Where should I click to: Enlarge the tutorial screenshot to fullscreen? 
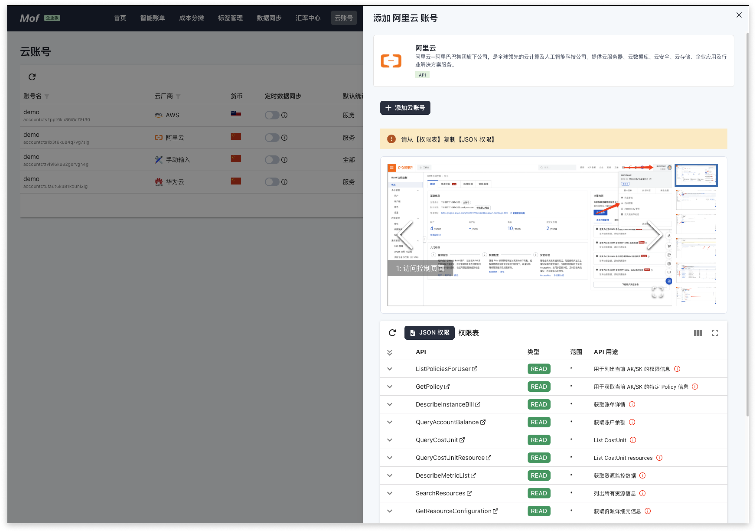tap(658, 292)
